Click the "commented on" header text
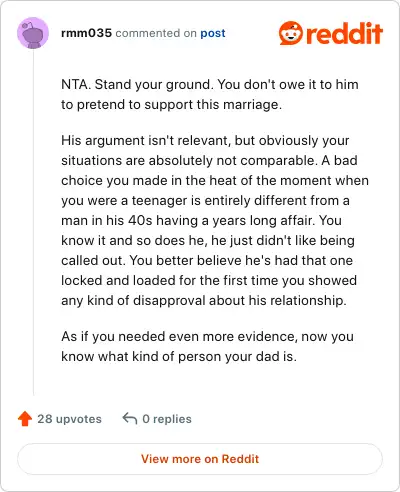This screenshot has width=400, height=492. tap(156, 33)
